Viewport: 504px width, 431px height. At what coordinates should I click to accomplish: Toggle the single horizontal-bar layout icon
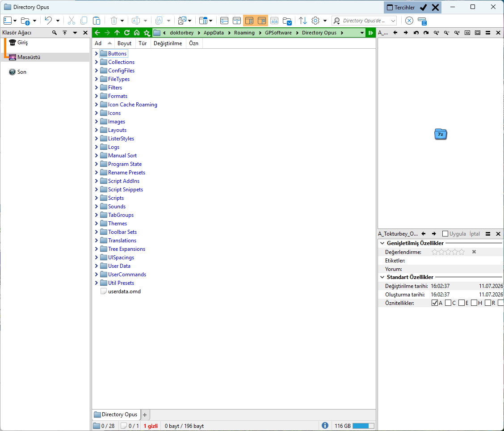tap(224, 21)
